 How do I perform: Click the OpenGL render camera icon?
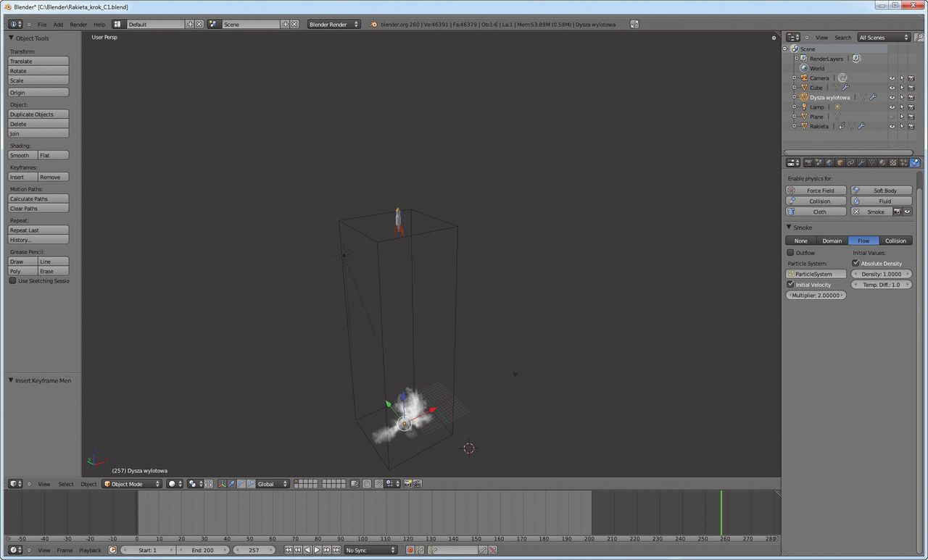(407, 483)
